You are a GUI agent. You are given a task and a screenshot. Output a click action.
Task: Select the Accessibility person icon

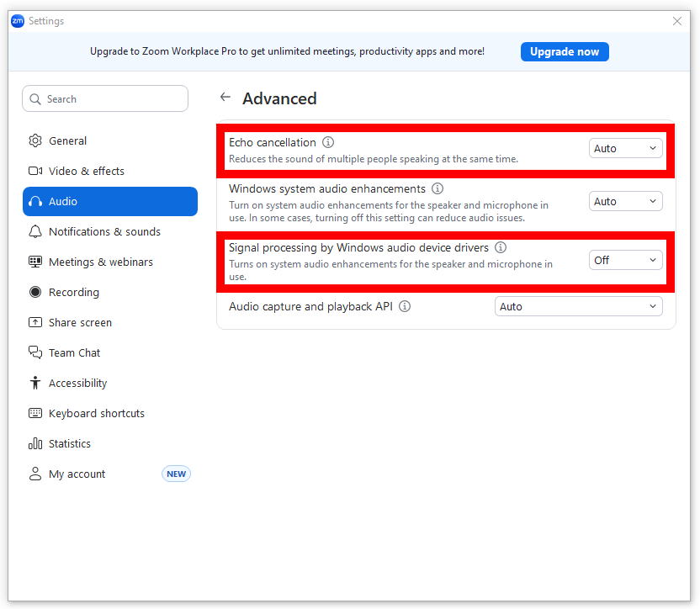pos(34,383)
